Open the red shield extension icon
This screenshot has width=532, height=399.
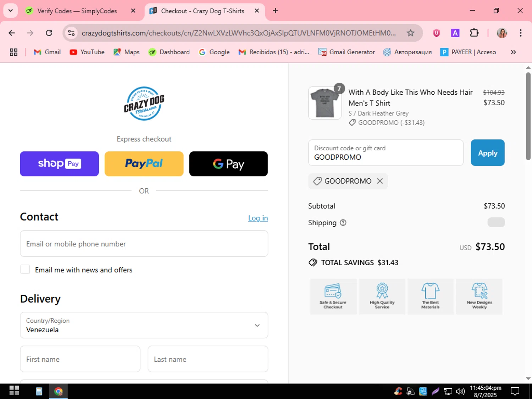tap(437, 33)
